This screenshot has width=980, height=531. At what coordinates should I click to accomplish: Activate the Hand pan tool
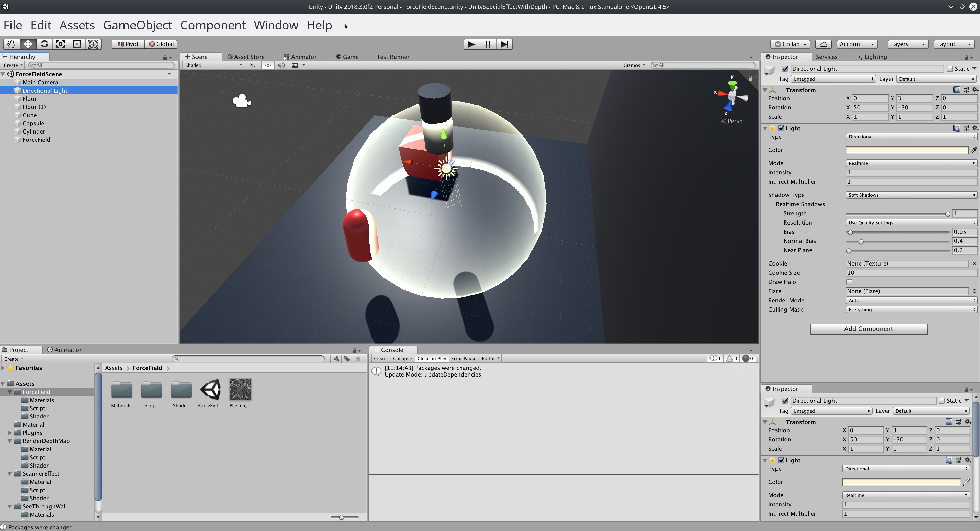click(11, 44)
